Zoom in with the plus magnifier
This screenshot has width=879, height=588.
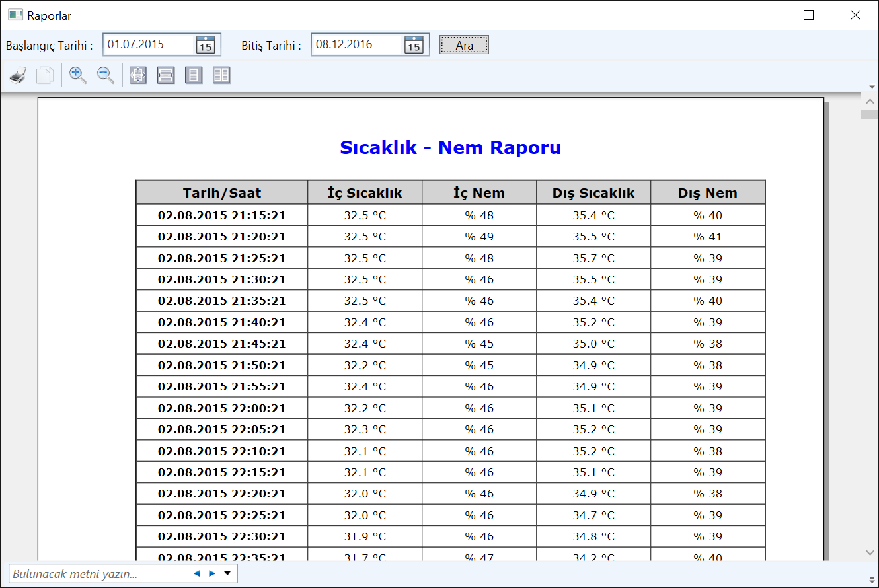78,75
